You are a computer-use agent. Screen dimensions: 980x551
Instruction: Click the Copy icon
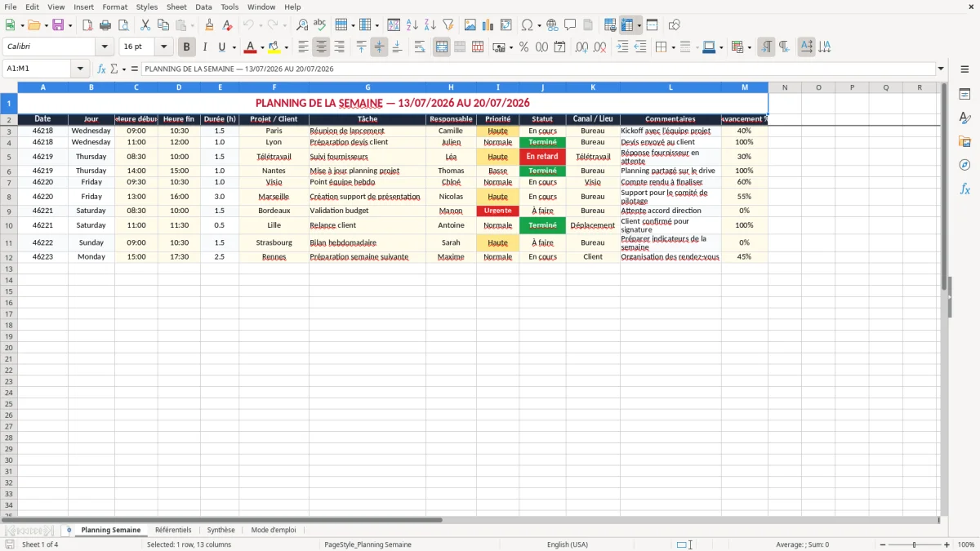[163, 25]
